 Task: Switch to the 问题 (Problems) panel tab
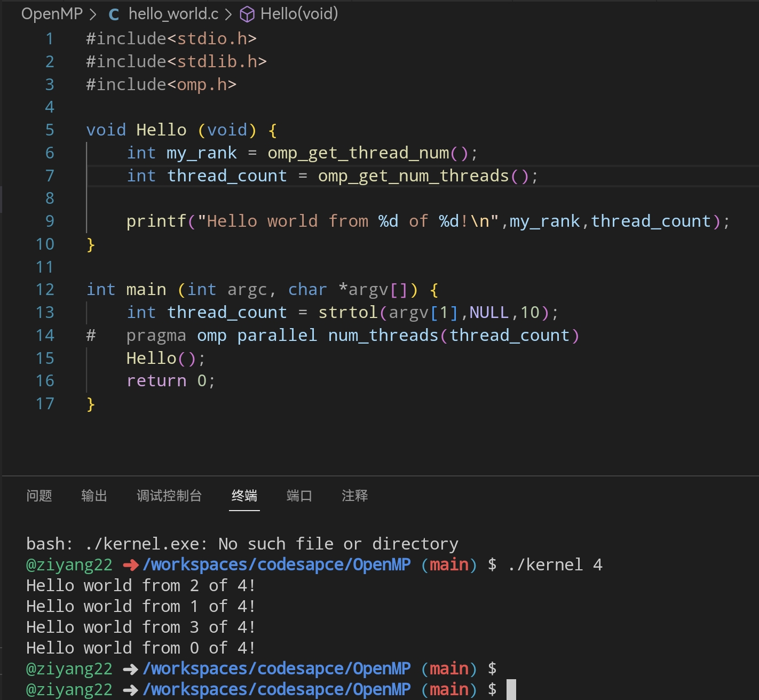(x=39, y=496)
